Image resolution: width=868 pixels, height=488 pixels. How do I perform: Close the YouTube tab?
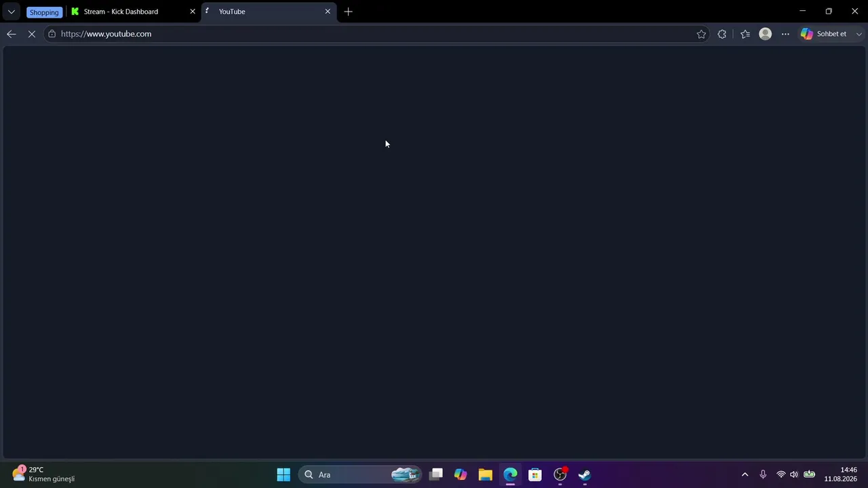(x=328, y=12)
